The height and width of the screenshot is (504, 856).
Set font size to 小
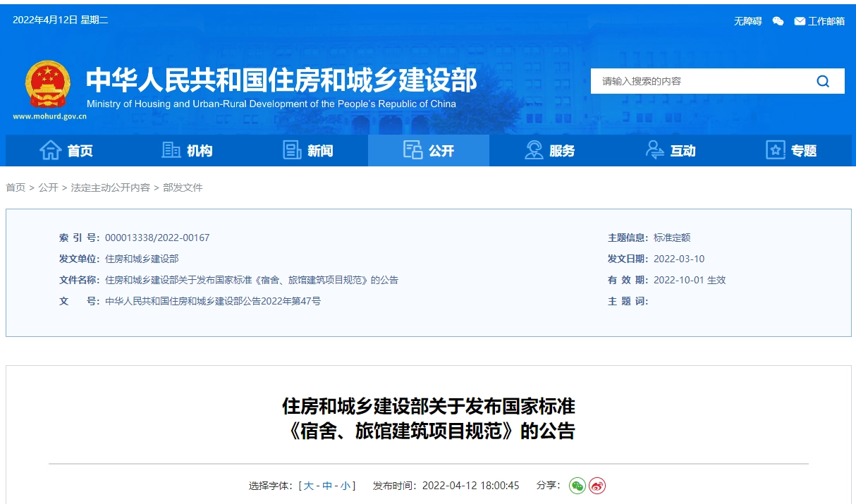346,486
